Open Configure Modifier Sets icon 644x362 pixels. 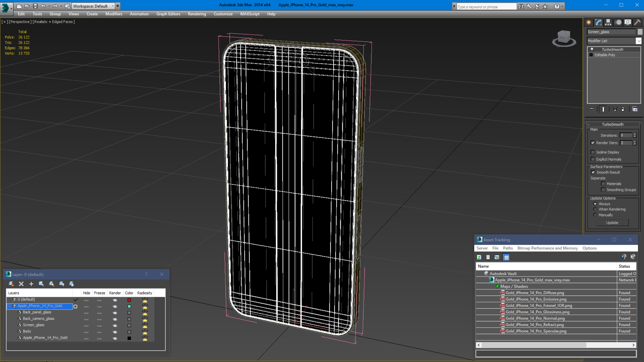click(635, 109)
